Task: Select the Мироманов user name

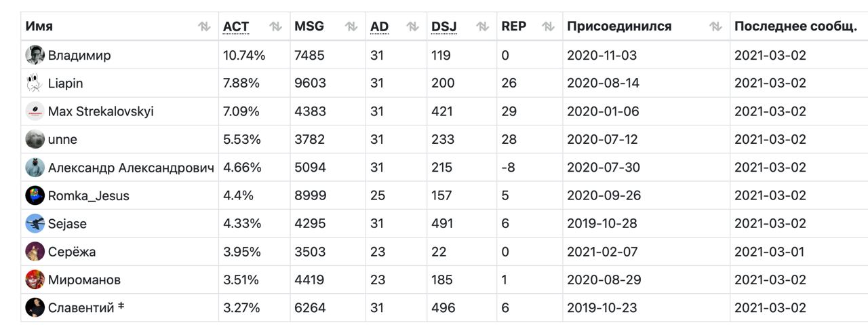Action: pos(84,280)
